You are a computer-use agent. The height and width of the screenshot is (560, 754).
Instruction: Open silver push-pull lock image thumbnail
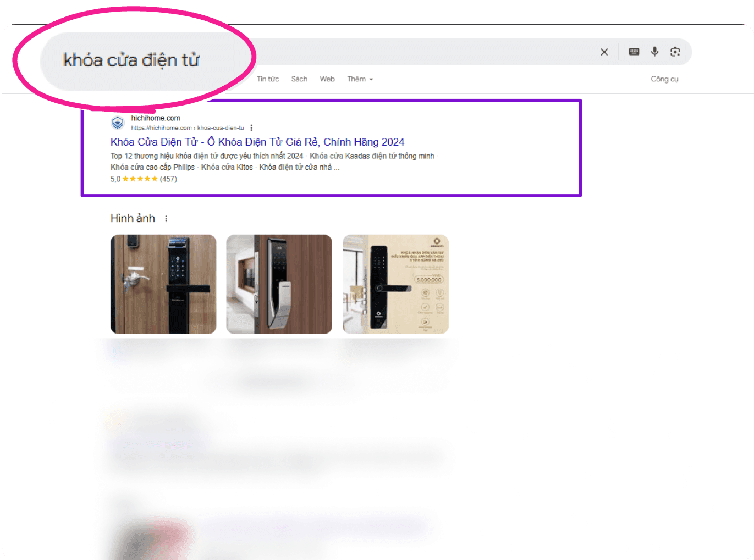coord(279,284)
